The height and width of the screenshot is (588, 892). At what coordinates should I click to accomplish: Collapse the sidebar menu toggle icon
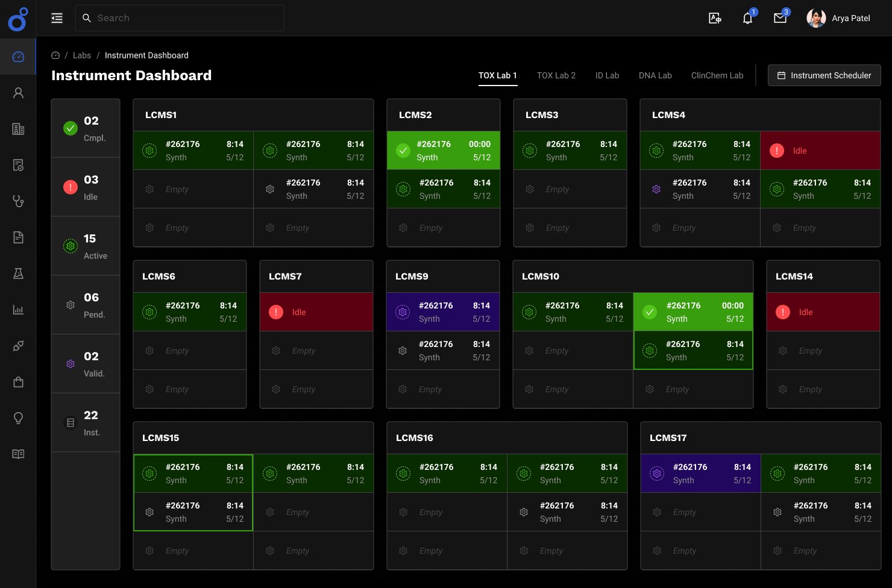(57, 18)
